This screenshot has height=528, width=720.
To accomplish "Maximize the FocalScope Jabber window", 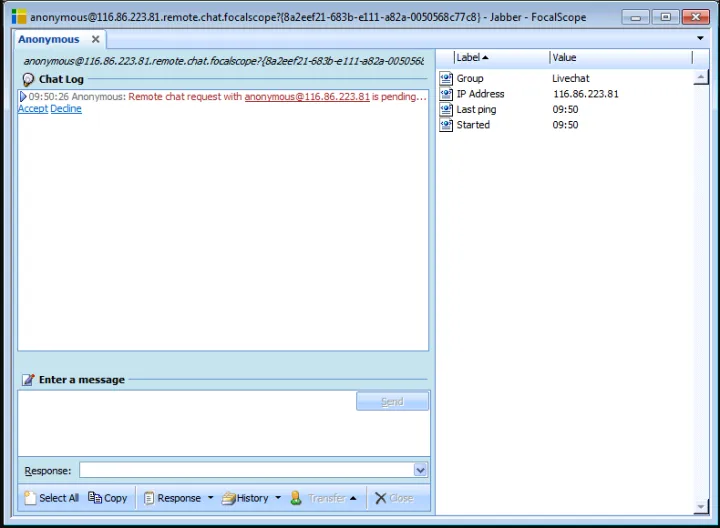I will tap(665, 17).
